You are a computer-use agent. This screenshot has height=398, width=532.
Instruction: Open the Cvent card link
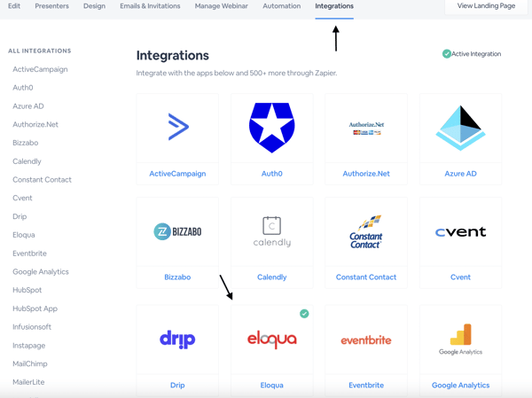[460, 277]
